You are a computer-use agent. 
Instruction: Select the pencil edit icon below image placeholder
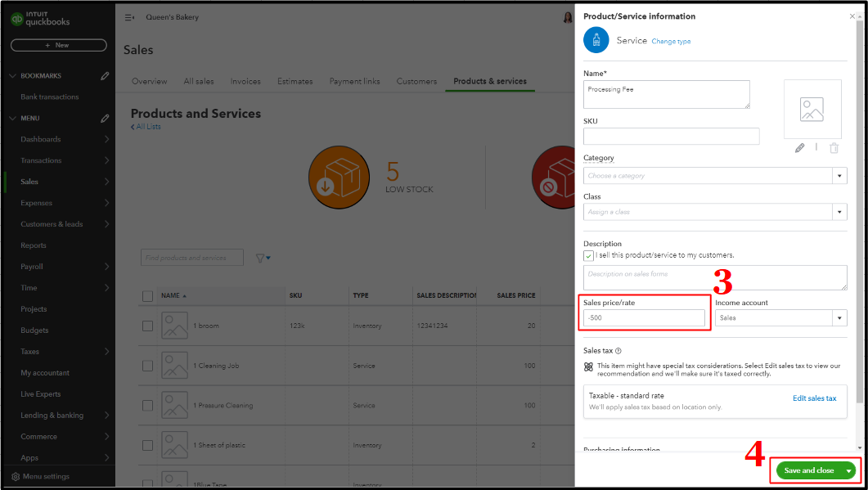(800, 148)
